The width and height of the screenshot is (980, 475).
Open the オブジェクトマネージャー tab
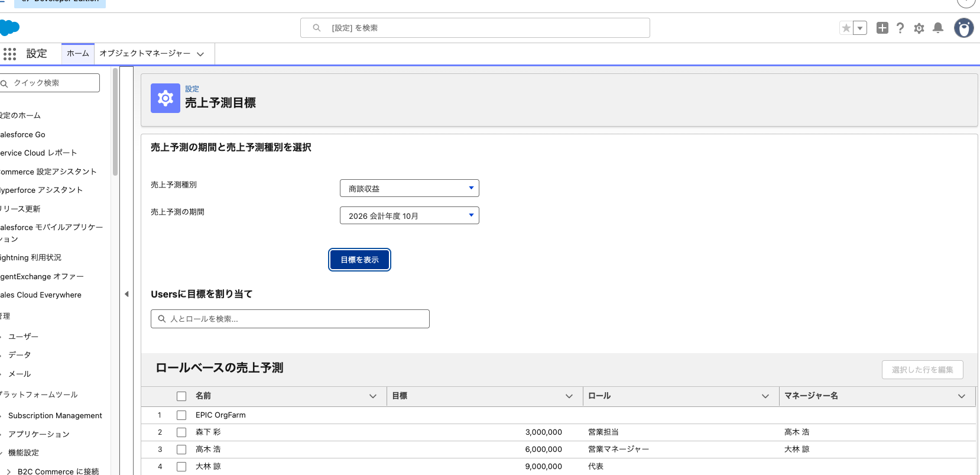145,53
